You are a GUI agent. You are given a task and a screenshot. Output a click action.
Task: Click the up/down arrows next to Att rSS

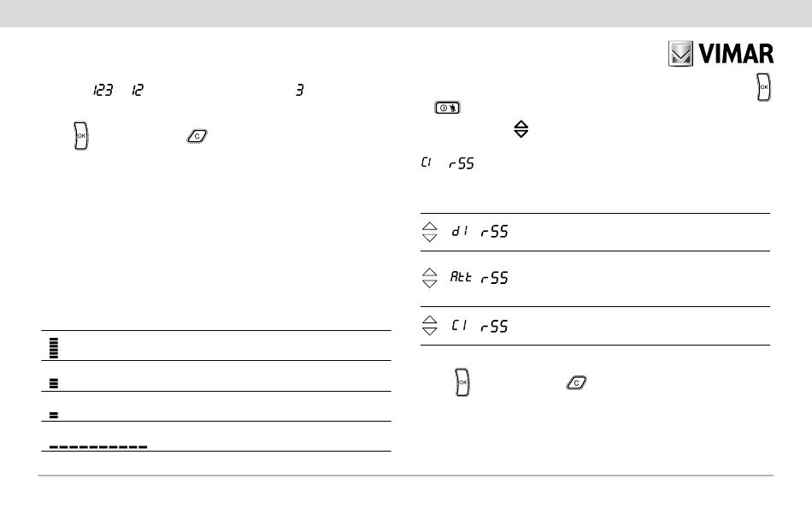pyautogui.click(x=429, y=278)
